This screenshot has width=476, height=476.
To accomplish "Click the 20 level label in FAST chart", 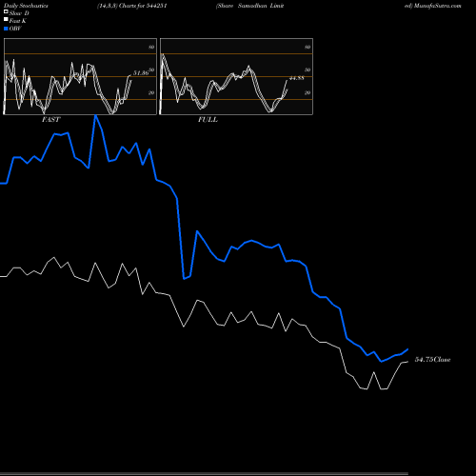I will pos(151,92).
